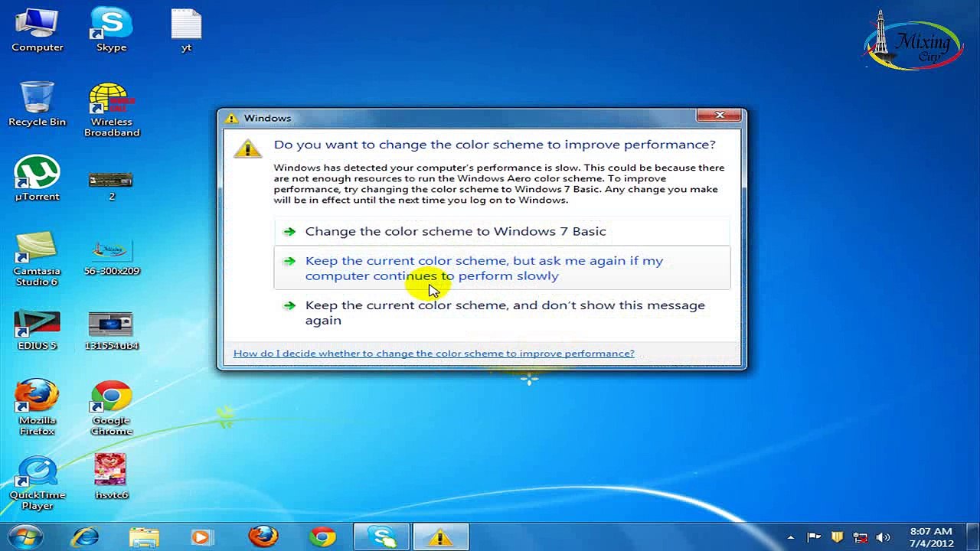Open the 'How do I decide' help link

[433, 354]
